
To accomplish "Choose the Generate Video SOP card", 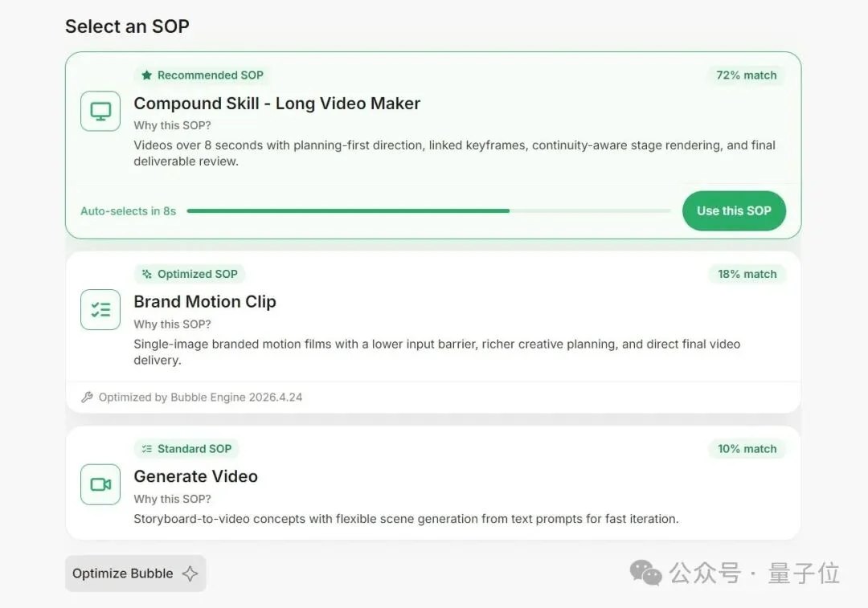I will [x=433, y=483].
